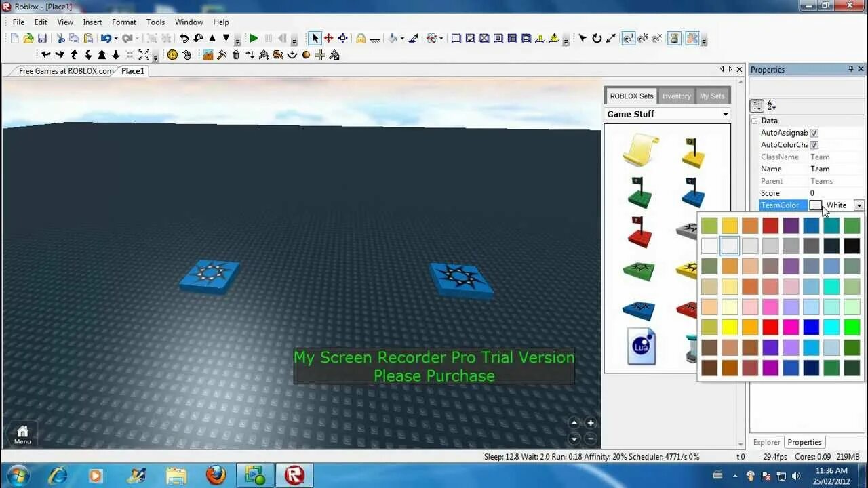868x488 pixels.
Task: Select the black rotate arrow tool
Action: coord(597,39)
